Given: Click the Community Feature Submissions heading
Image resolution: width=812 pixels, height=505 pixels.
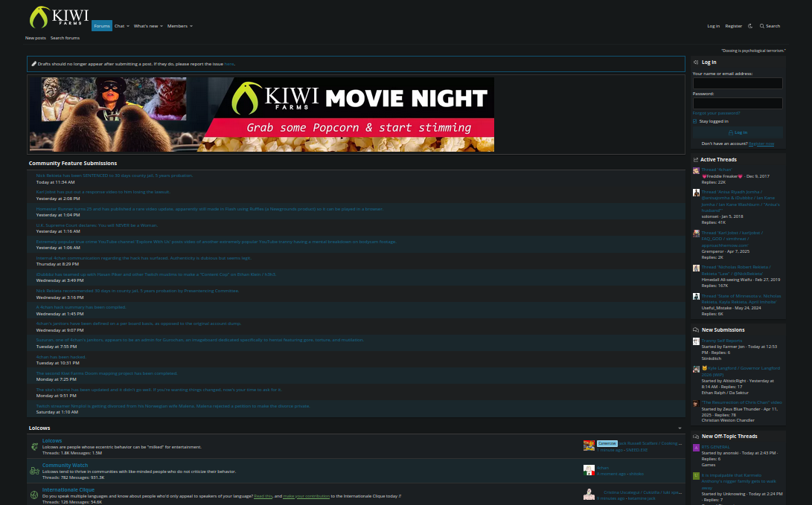Looking at the screenshot, I should tap(73, 163).
